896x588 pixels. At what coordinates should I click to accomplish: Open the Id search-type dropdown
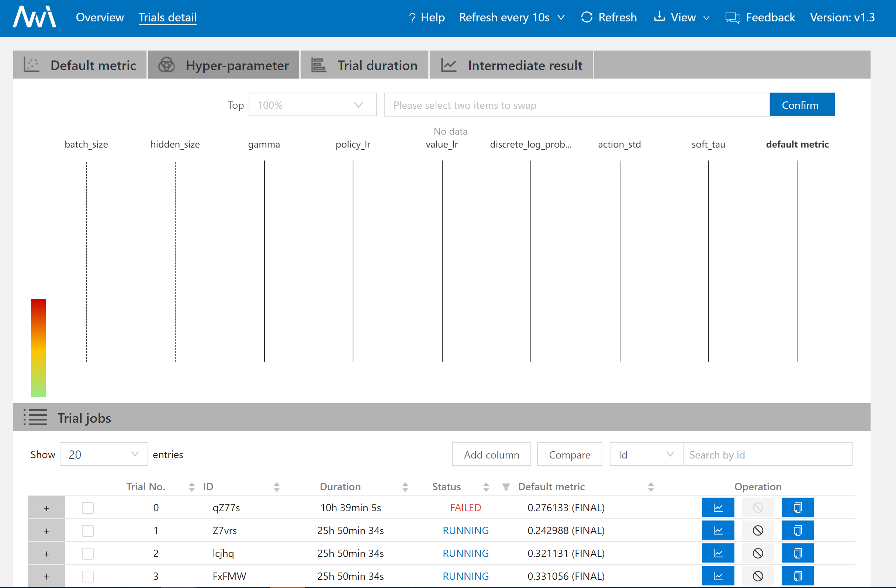(x=646, y=454)
